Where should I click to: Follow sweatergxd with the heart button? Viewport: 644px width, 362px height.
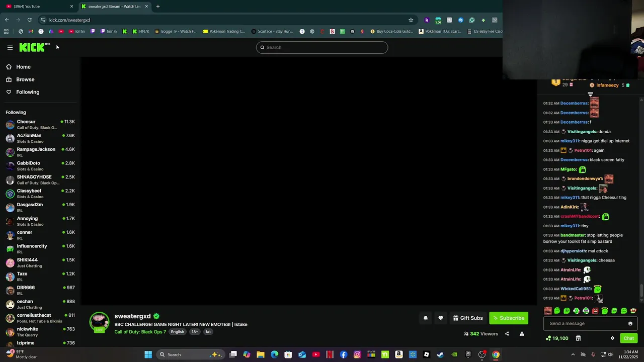(441, 318)
